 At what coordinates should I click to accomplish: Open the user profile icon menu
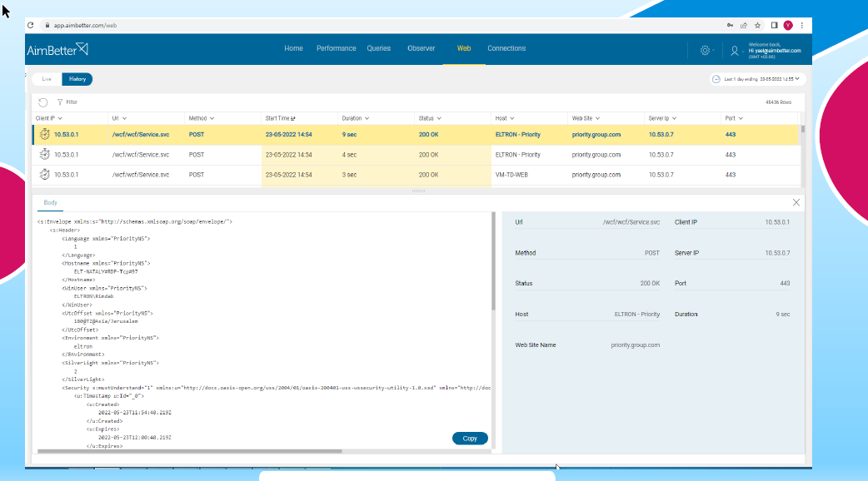[x=734, y=50]
